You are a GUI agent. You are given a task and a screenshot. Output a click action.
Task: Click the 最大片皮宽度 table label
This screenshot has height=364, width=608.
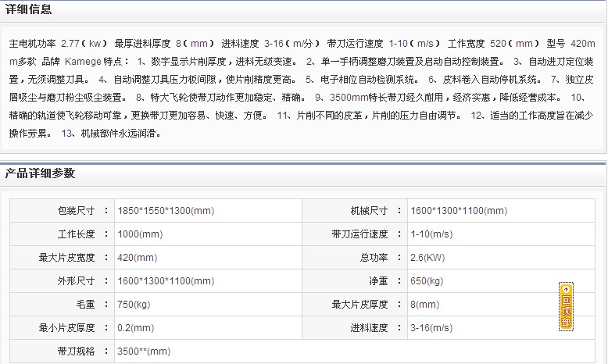pyautogui.click(x=66, y=258)
